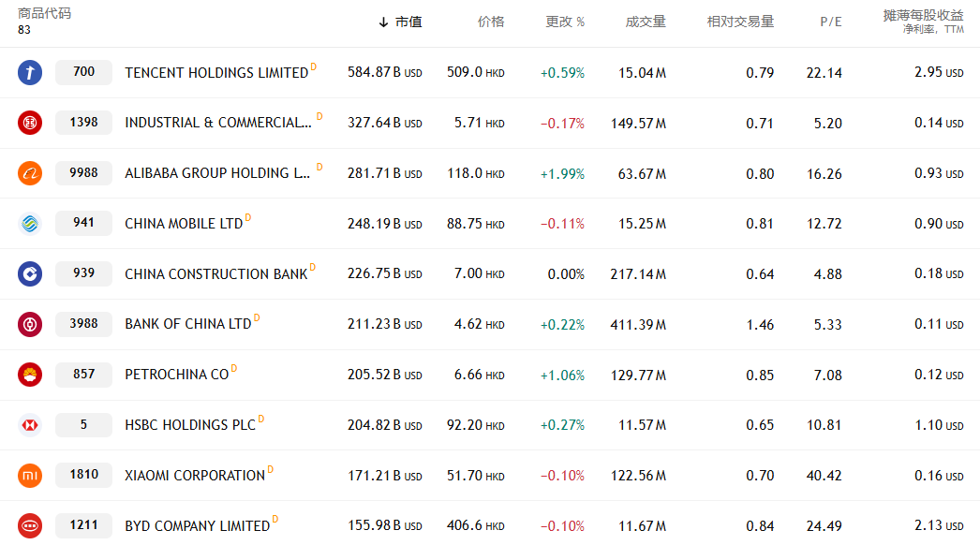Open INDUSTRIAL & COMMERCIAL... stock page
Image resolution: width=980 pixels, height=545 pixels.
(218, 123)
